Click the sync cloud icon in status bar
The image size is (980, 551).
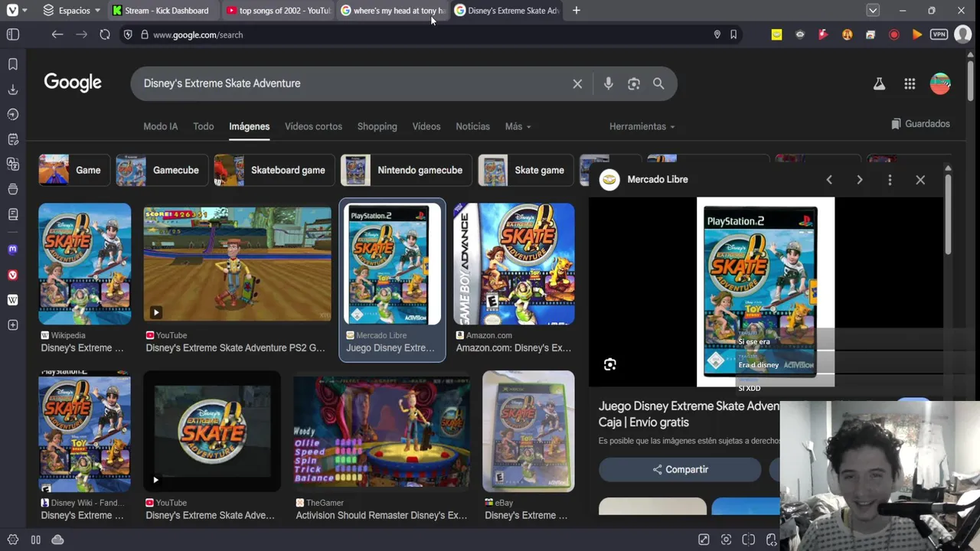[57, 540]
